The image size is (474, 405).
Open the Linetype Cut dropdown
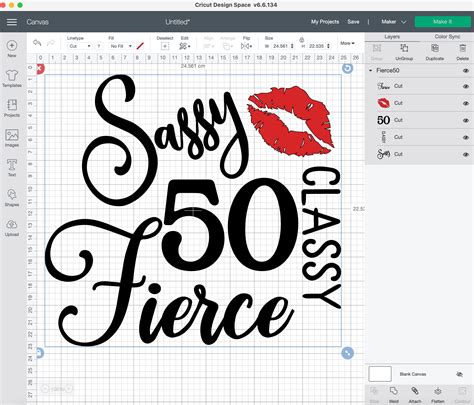[x=79, y=46]
